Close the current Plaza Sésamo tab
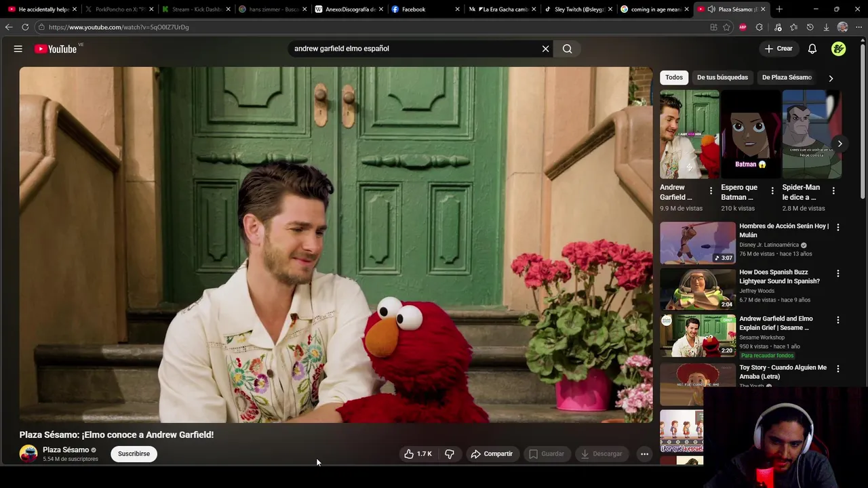The height and width of the screenshot is (488, 868). click(764, 9)
